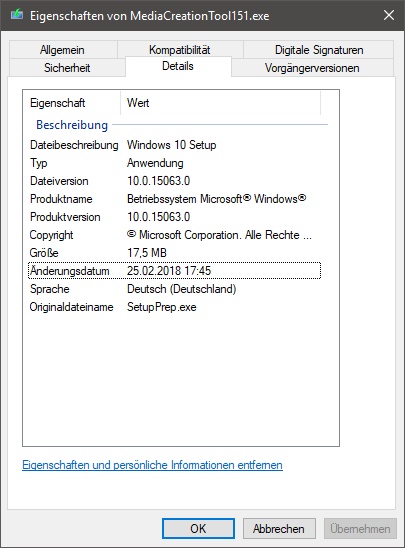Viewport: 405px width, 548px height.
Task: Click the Eigenschaft column header
Action: 72,103
